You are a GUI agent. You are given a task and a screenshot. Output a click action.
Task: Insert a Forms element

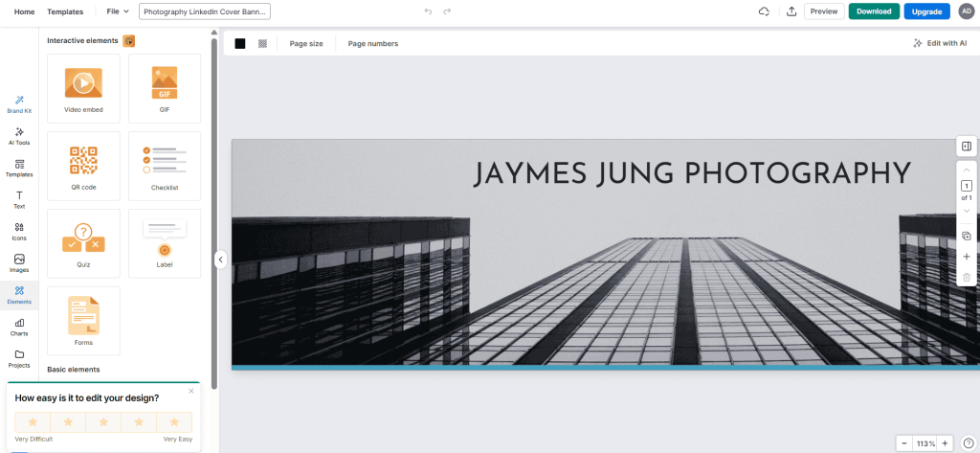[x=83, y=321]
